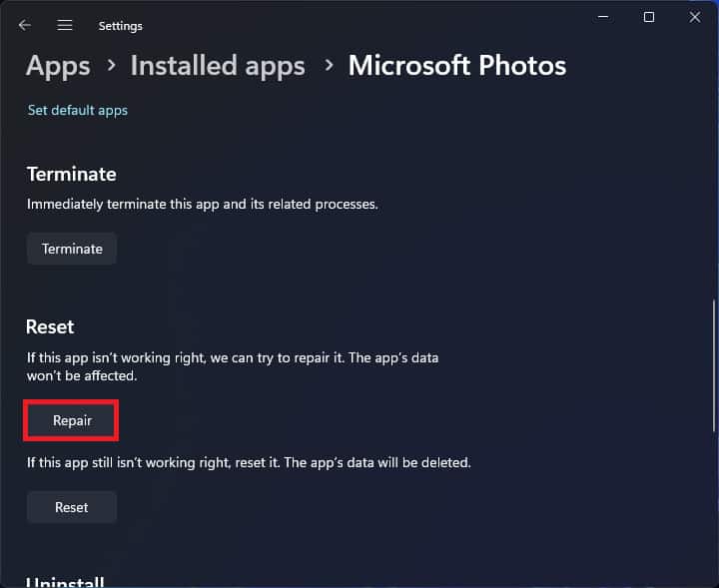Click the Reset section heading
719x588 pixels.
click(x=50, y=326)
